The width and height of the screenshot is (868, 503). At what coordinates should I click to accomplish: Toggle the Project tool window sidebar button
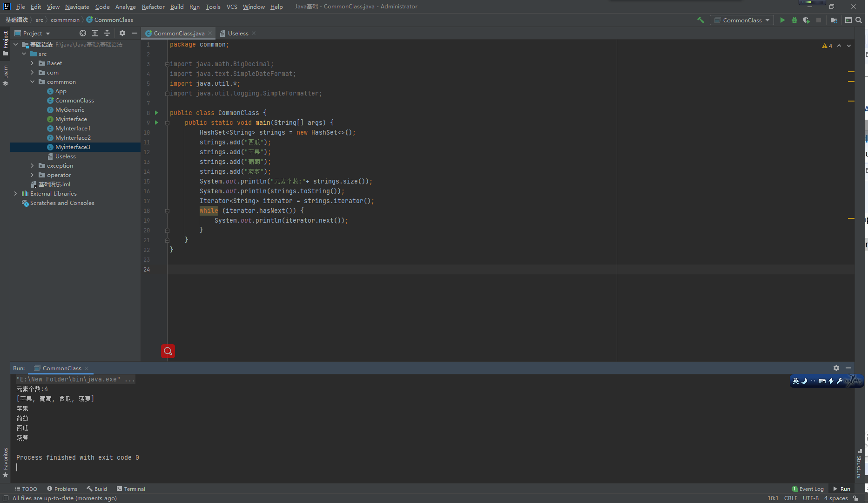point(5,43)
